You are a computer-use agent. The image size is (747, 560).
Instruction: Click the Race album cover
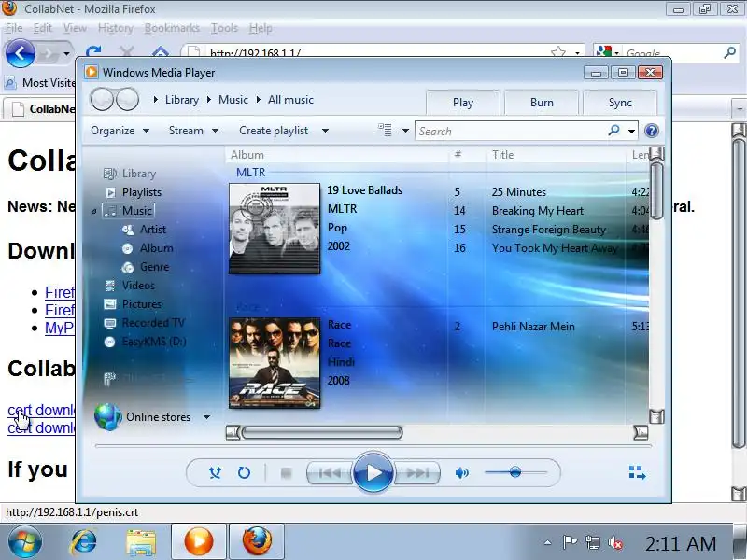click(275, 363)
